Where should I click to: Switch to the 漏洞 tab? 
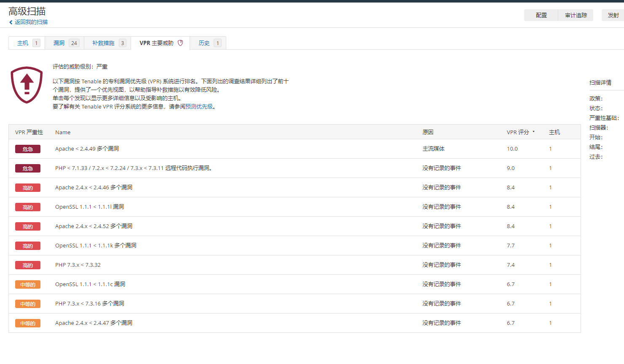coord(64,43)
